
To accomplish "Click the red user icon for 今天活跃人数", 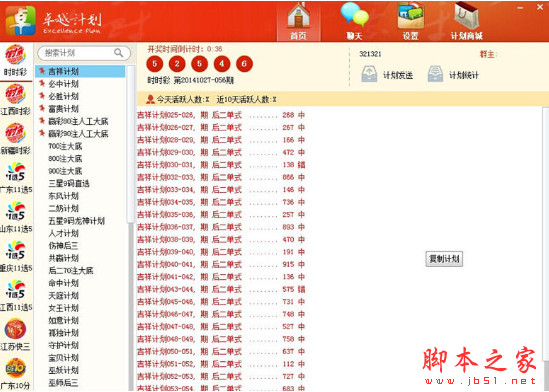I will point(151,100).
